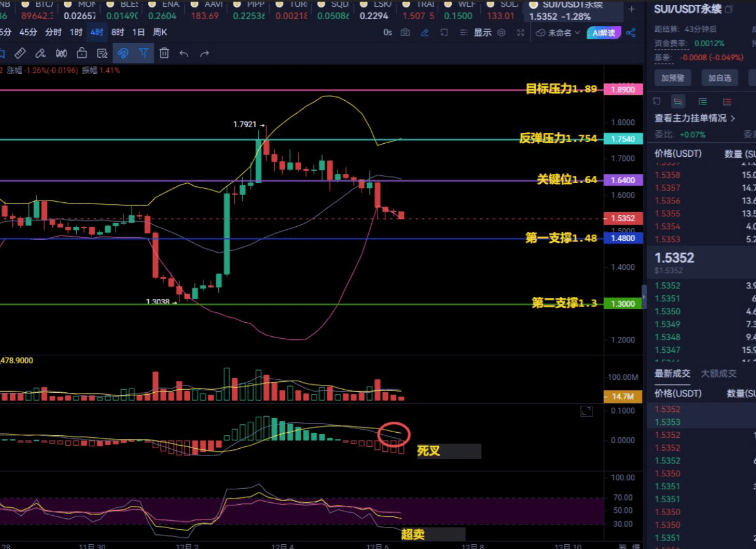Click the pink 1.8900 price line label
This screenshot has width=756, height=549.
(x=623, y=89)
